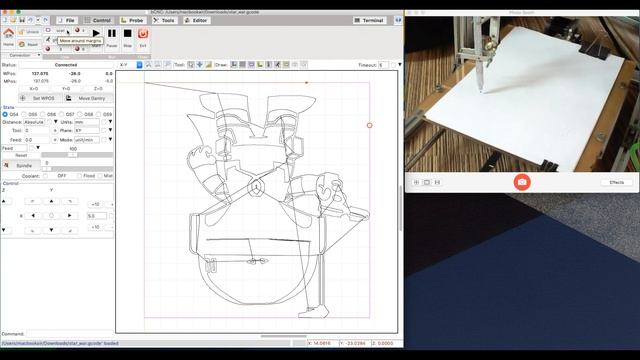Click the zoom icon next to view selector
Image resolution: width=640 pixels, height=360 pixels.
148,64
